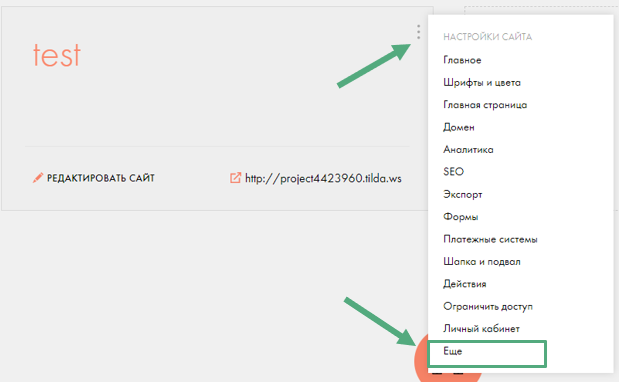Open Домен settings
The image size is (619, 382).
coord(459,127)
